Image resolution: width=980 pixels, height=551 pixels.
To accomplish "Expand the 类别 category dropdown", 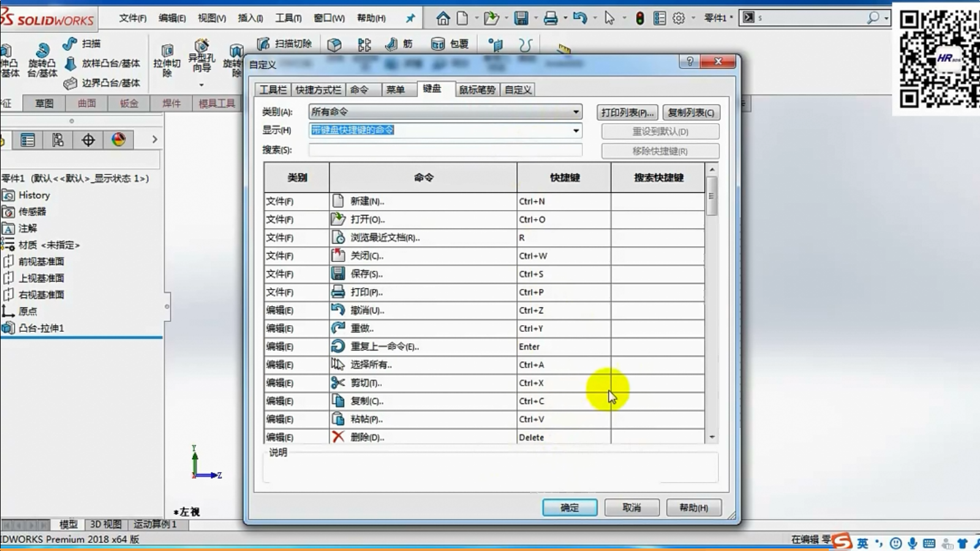I will click(x=576, y=112).
